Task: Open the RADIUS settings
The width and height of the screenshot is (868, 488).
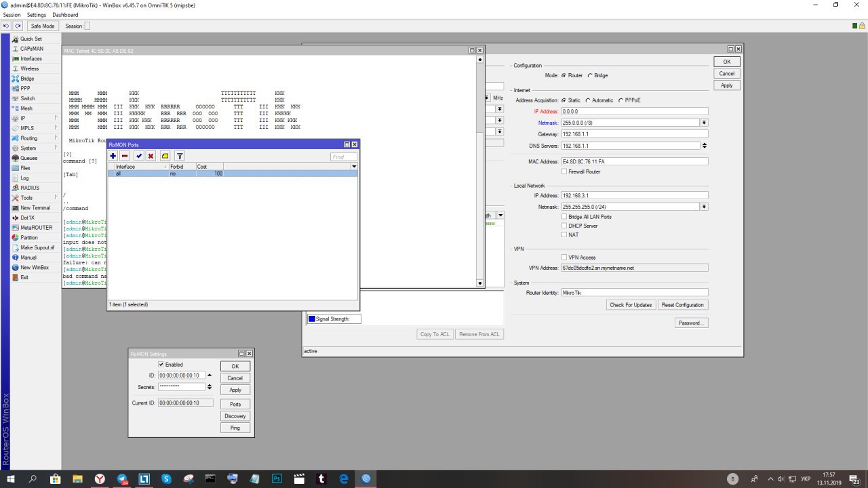Action: pos(29,188)
